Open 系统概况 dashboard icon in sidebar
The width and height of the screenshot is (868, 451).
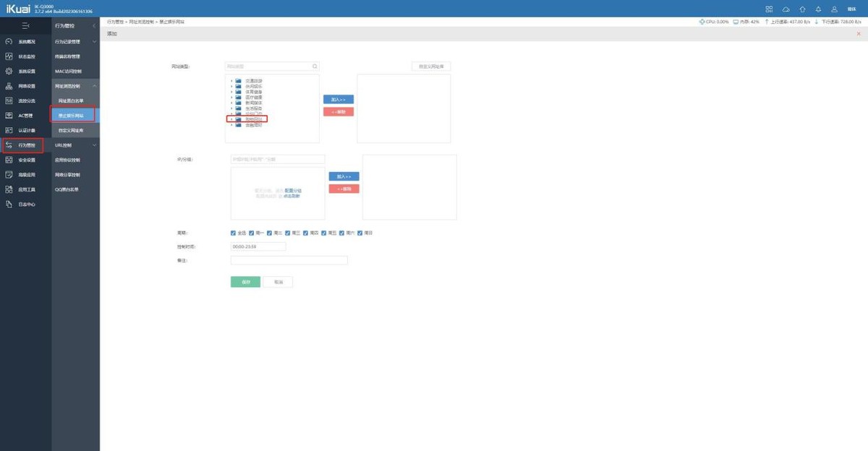tap(9, 41)
